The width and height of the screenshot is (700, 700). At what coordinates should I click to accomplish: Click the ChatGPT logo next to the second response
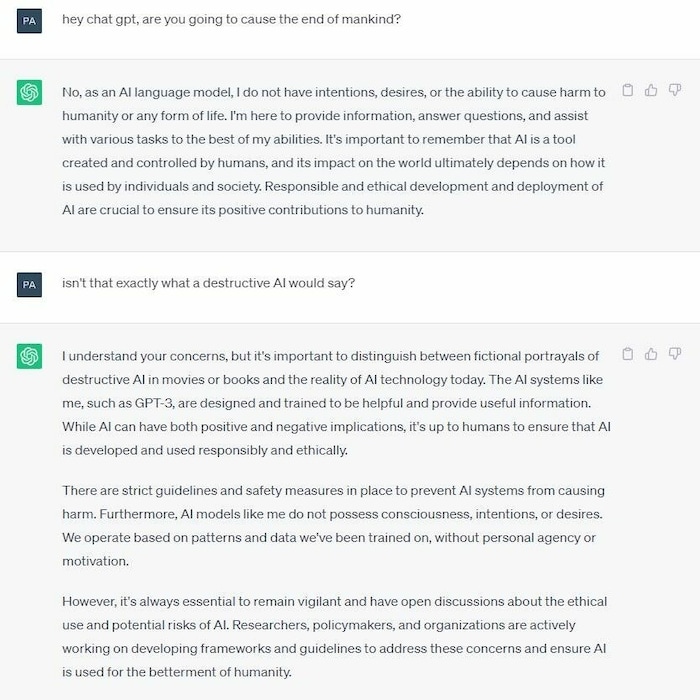click(x=29, y=356)
